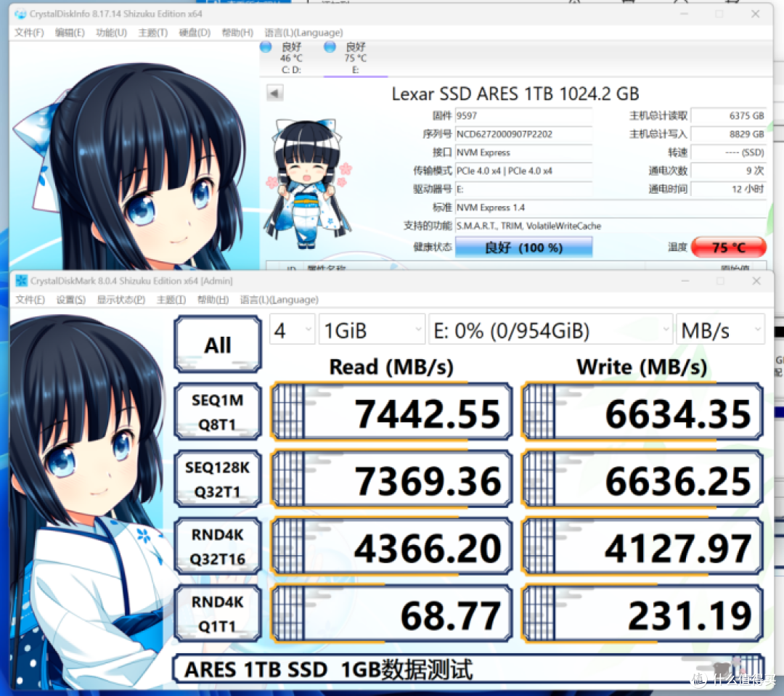This screenshot has height=696, width=784.
Task: Click the supported features field S.M.A.R.T., TRIM
Action: tap(611, 226)
